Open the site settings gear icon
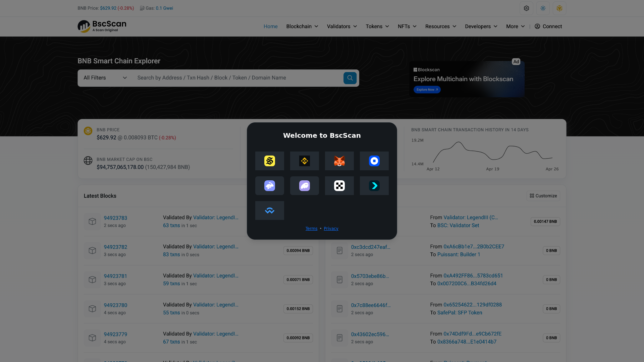Viewport: 644px width, 362px height. click(526, 8)
